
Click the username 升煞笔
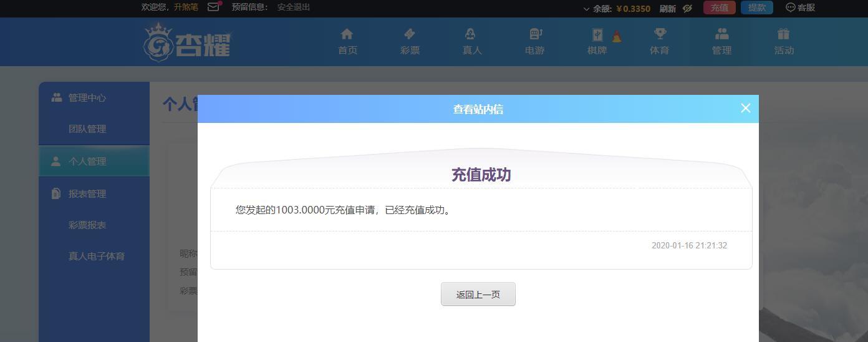coord(186,7)
